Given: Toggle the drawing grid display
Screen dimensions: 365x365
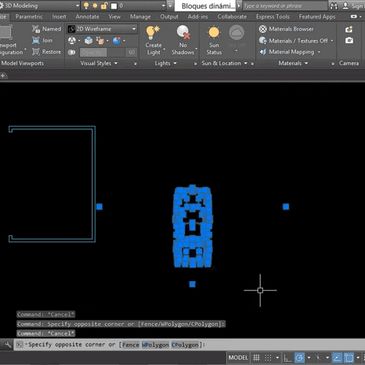Looking at the screenshot, I should coord(256,358).
